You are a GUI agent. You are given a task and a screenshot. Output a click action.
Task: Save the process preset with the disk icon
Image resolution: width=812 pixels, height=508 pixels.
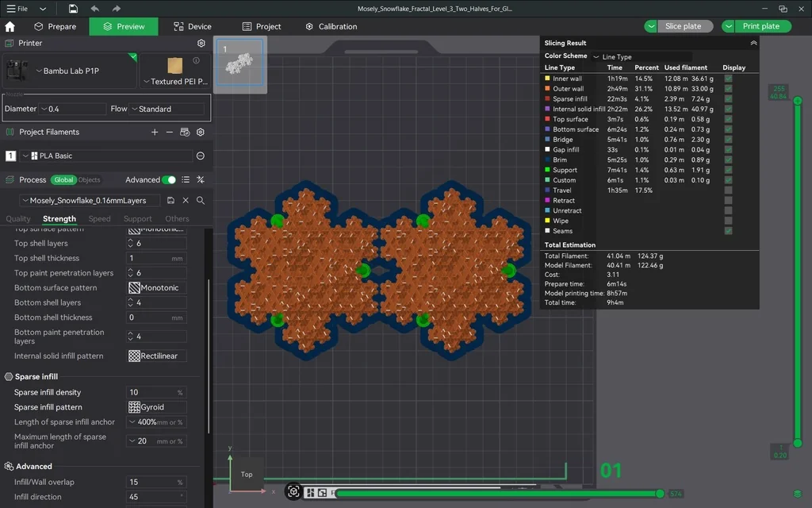(x=170, y=201)
